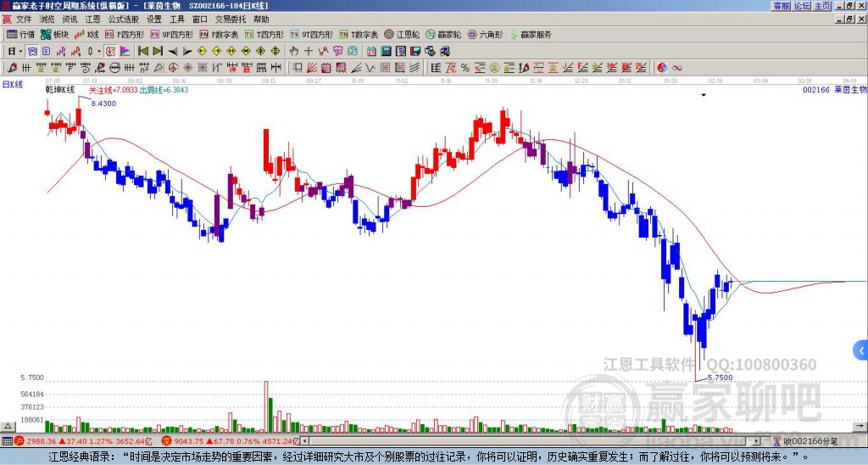Open the P四方形 tool

[x=125, y=34]
